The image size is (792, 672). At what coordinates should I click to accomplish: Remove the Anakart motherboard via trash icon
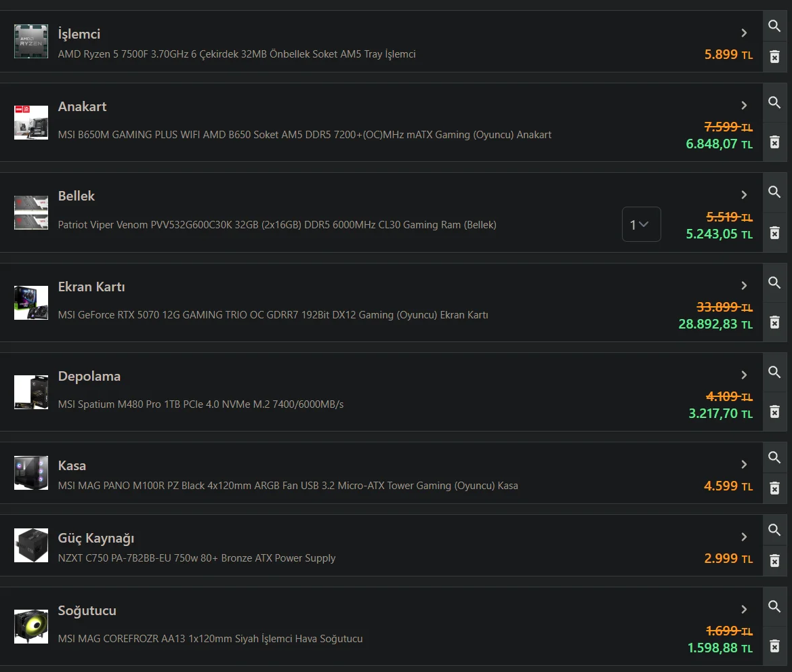774,142
